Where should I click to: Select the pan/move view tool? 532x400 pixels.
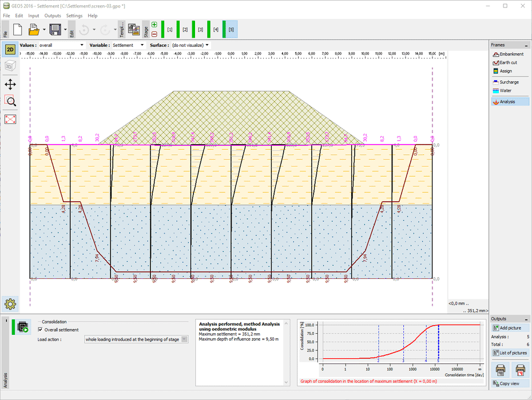point(10,84)
